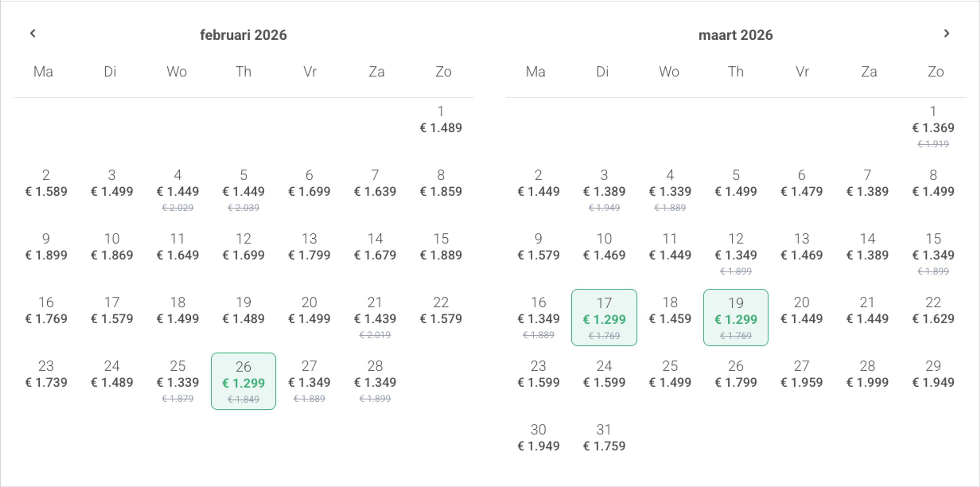Select 8 februari at € 1.859
The image size is (980, 487).
click(440, 184)
